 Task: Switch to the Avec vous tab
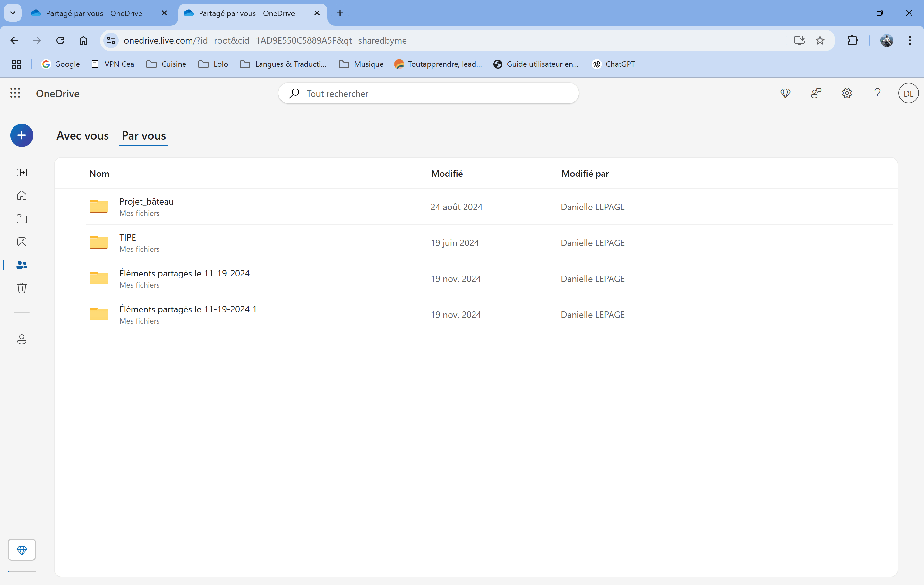(82, 135)
